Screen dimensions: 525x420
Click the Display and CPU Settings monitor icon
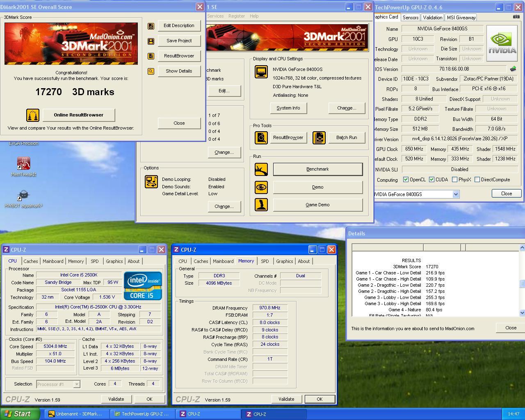pos(261,72)
